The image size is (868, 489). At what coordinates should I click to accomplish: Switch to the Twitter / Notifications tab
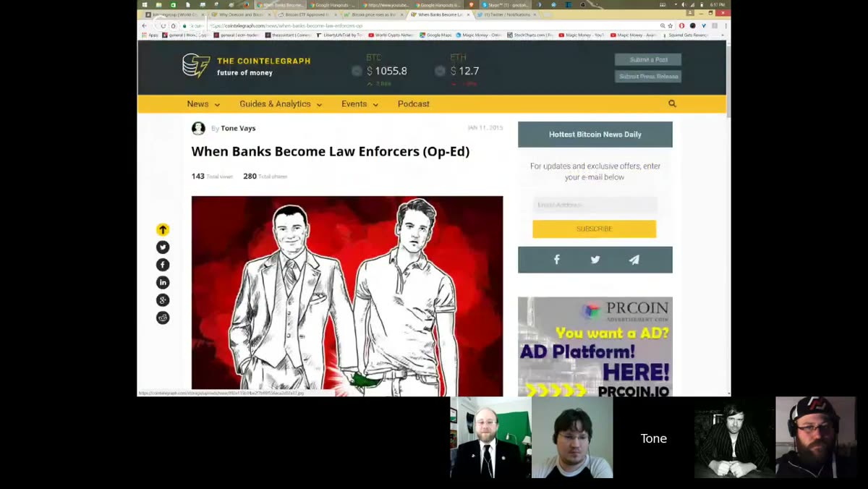pos(506,14)
